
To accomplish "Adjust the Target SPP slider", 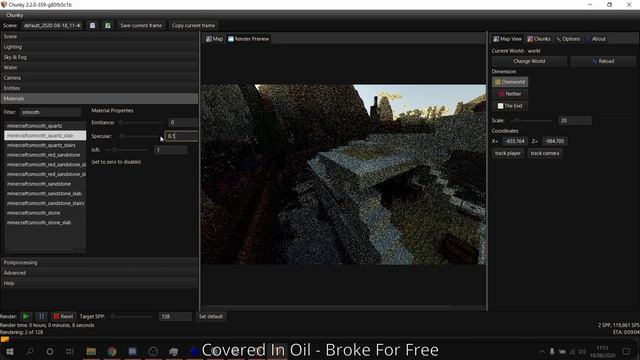I will [x=131, y=316].
